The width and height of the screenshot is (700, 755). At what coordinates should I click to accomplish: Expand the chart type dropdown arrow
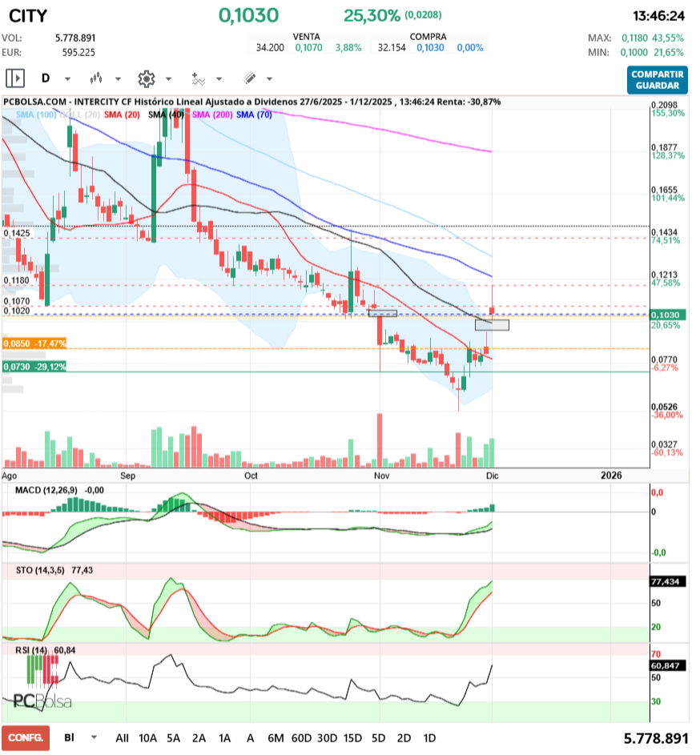click(118, 79)
